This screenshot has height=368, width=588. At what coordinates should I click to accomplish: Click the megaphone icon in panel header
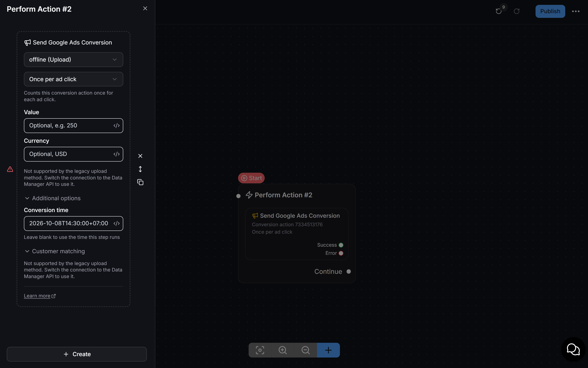pyautogui.click(x=28, y=43)
